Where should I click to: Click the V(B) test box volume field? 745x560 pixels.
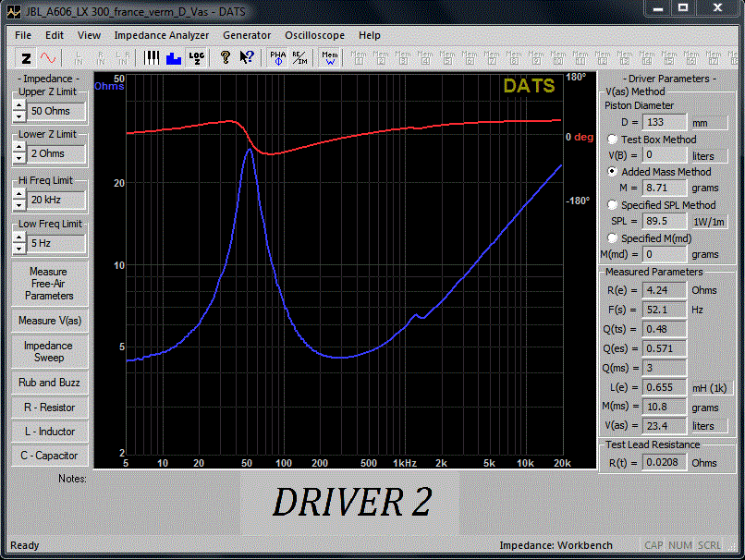665,155
